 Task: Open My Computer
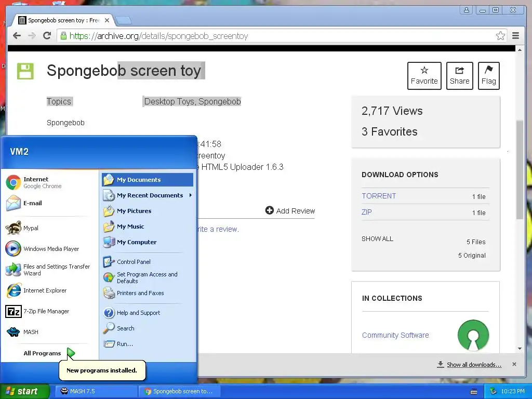pos(147,242)
